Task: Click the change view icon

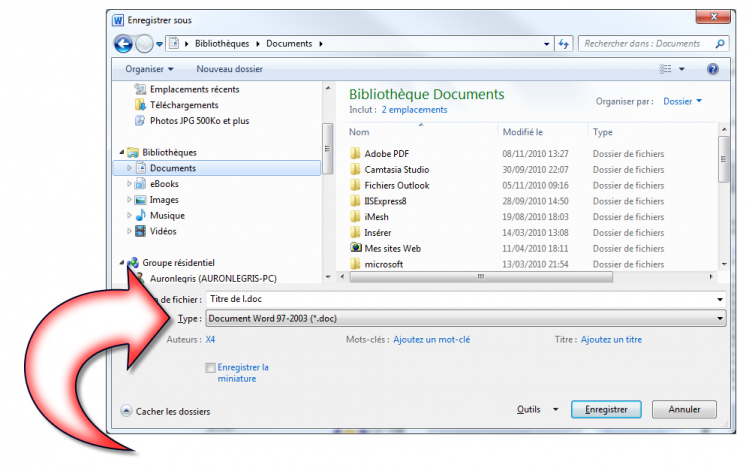Action: click(665, 69)
